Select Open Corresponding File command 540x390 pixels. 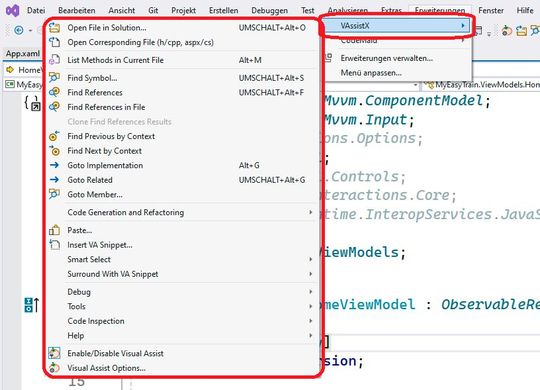pyautogui.click(x=181, y=42)
